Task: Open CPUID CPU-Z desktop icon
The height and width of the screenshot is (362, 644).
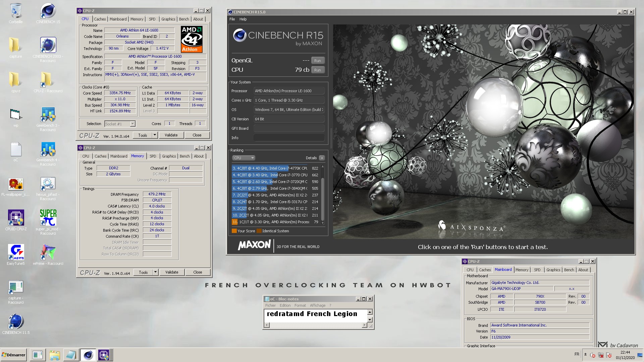Action: pos(16,220)
